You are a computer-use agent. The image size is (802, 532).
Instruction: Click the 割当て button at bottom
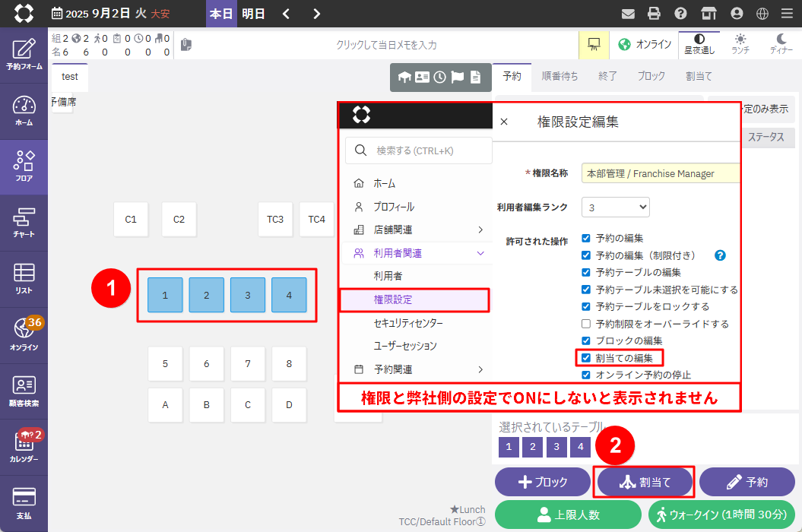pos(645,482)
